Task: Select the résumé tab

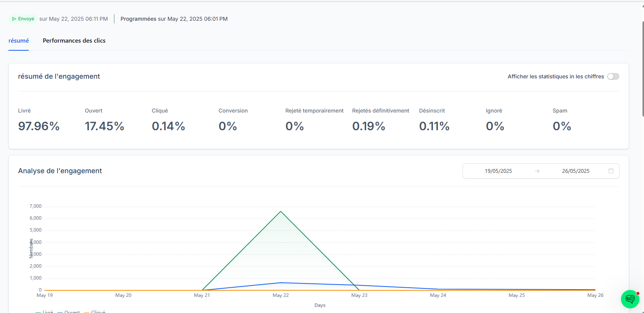Action: pos(19,41)
